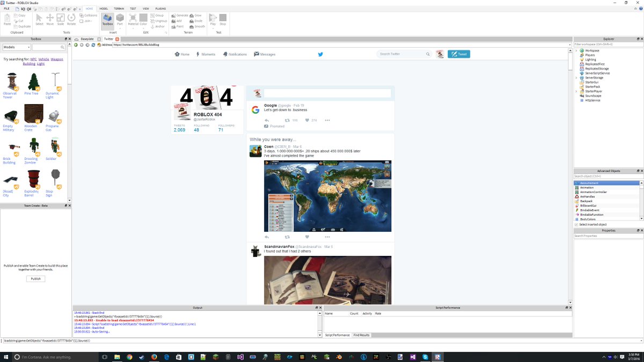Click the Advanced Objects list scrollbar

click(x=641, y=201)
